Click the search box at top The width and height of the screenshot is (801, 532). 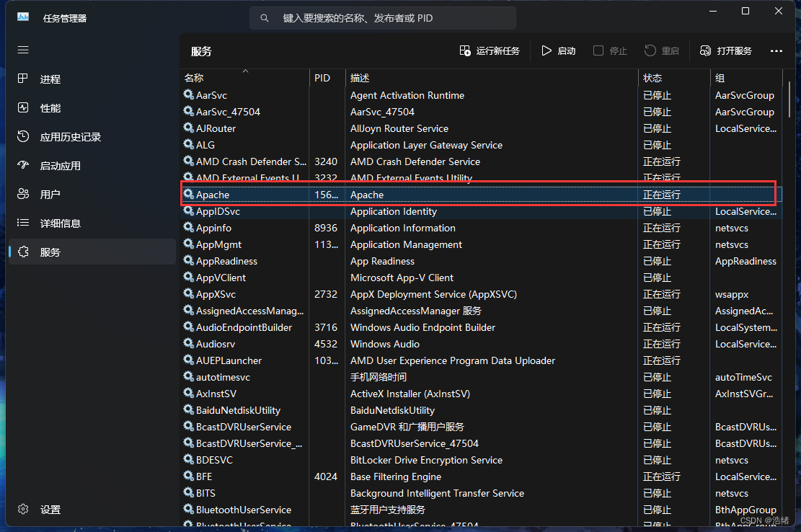coord(382,18)
